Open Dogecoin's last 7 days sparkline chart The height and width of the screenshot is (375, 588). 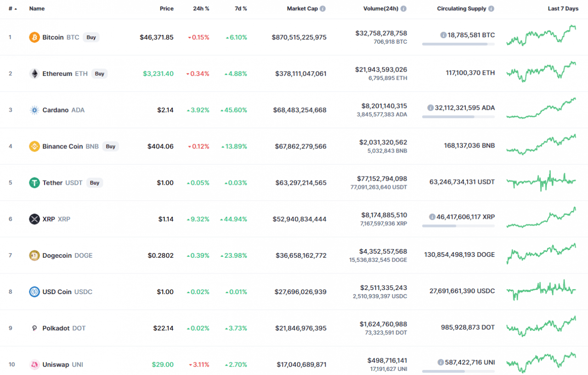tap(542, 254)
